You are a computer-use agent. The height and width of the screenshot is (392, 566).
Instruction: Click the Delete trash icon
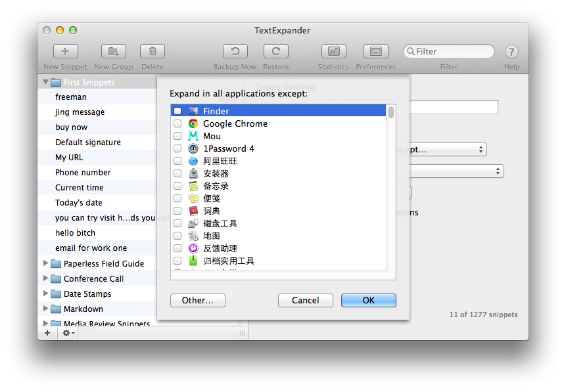tap(153, 51)
